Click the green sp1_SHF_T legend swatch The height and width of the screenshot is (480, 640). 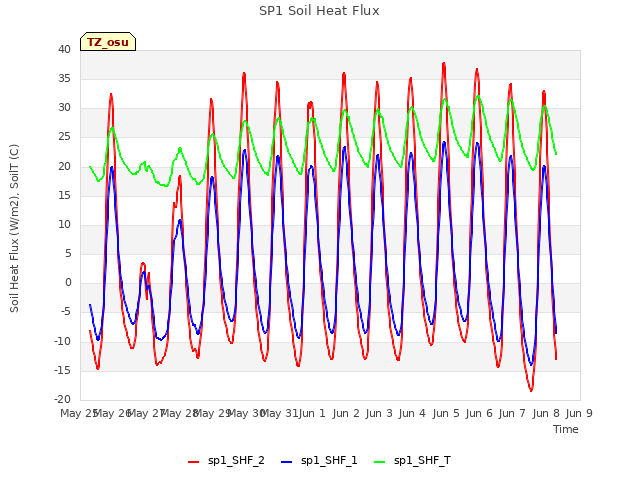coord(380,462)
